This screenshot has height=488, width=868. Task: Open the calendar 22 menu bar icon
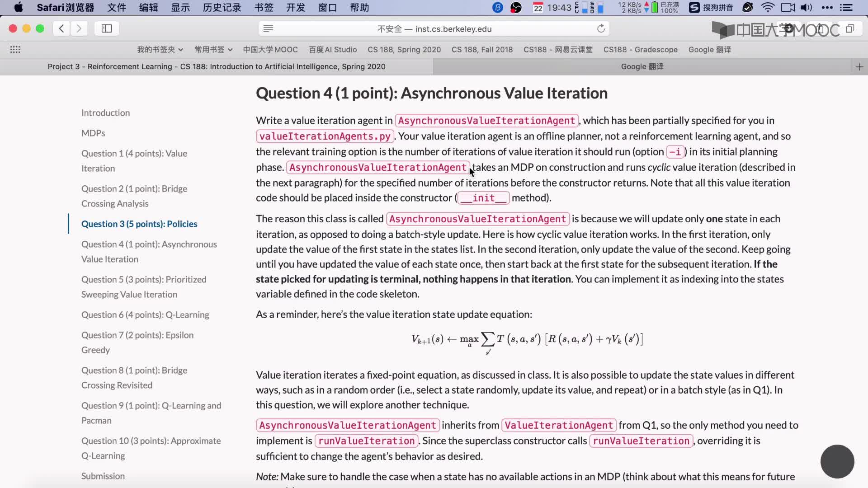click(x=538, y=7)
